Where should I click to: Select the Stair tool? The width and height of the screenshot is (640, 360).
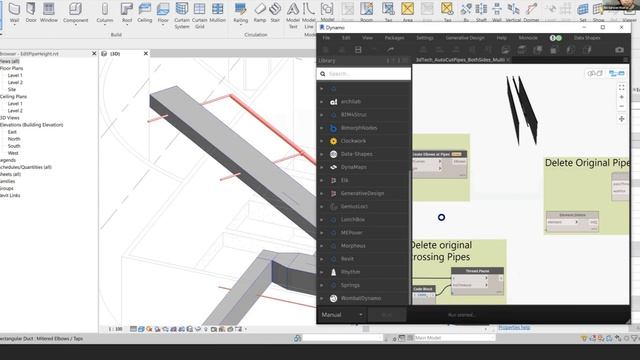point(275,12)
